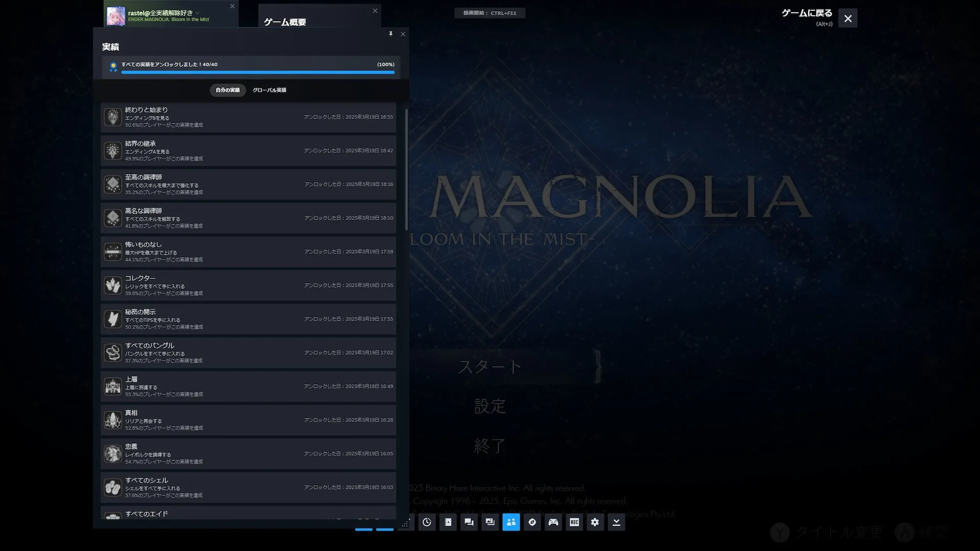Click the highlighted friends icon in toolbar

pyautogui.click(x=511, y=522)
